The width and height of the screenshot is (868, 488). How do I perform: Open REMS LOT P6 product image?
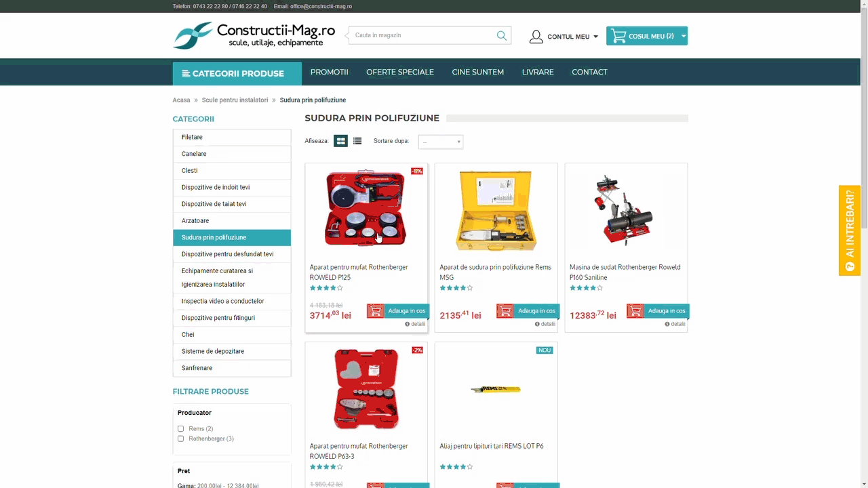click(x=496, y=389)
